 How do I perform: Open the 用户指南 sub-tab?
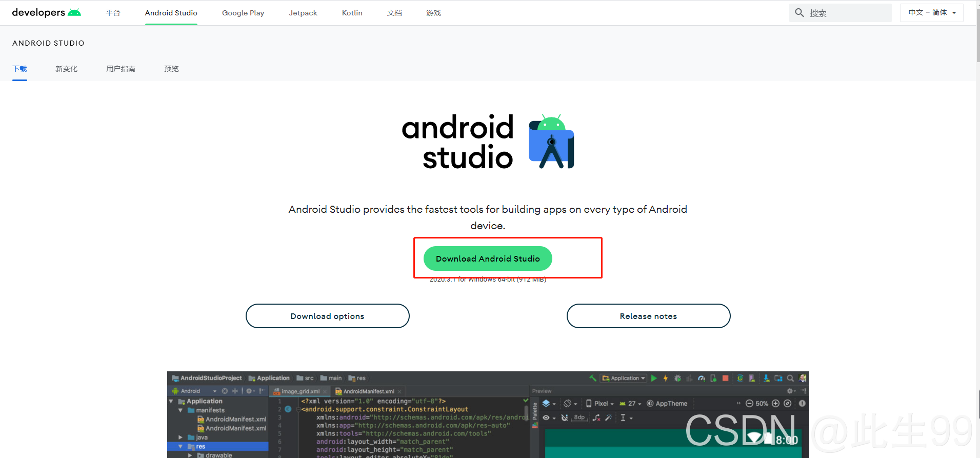(x=121, y=69)
